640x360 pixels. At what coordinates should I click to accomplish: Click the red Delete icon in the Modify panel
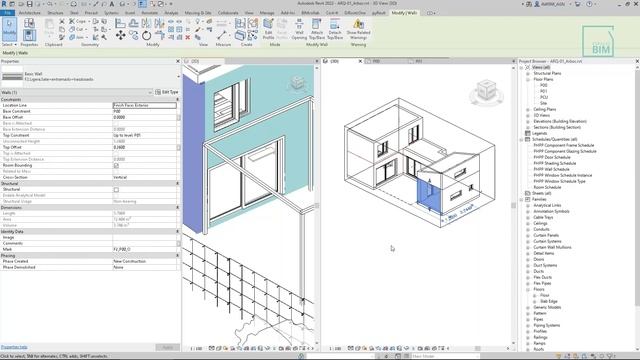[x=188, y=37]
